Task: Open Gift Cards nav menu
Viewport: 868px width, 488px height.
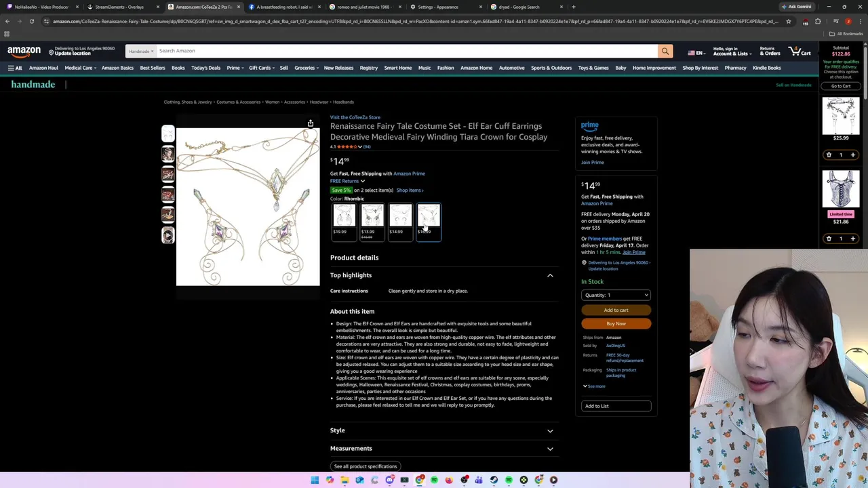Action: [x=262, y=68]
